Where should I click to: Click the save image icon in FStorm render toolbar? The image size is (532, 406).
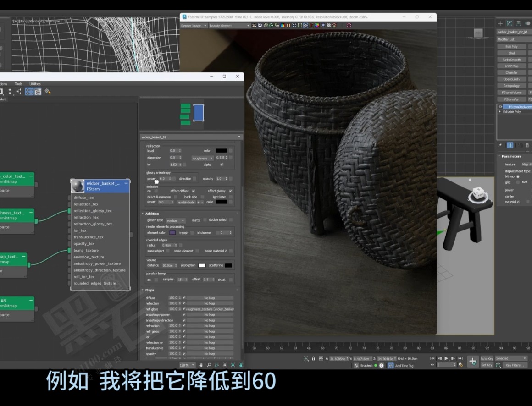point(260,25)
